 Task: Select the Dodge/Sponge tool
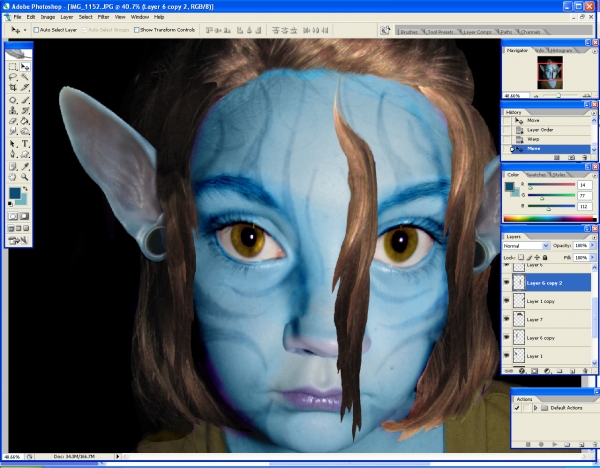25,131
